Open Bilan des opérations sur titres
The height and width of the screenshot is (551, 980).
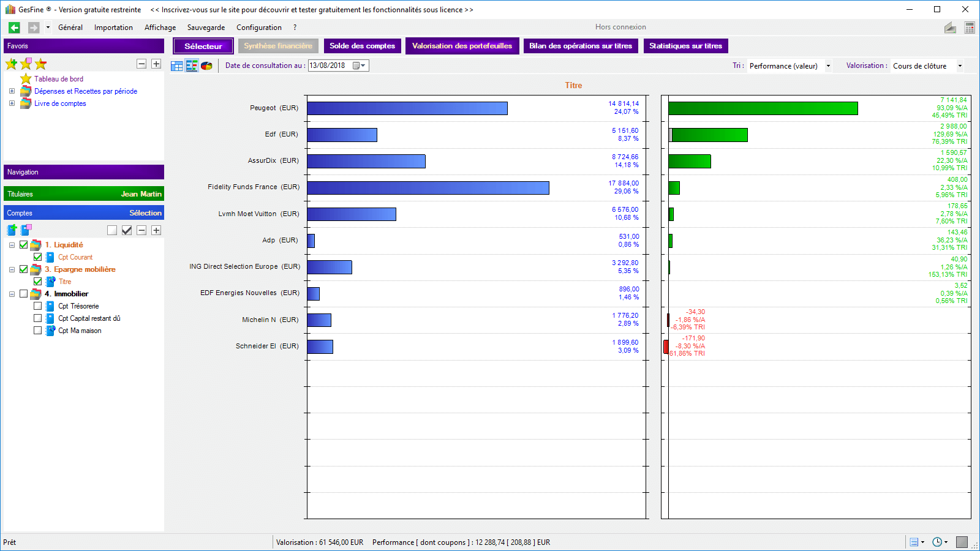(x=581, y=46)
